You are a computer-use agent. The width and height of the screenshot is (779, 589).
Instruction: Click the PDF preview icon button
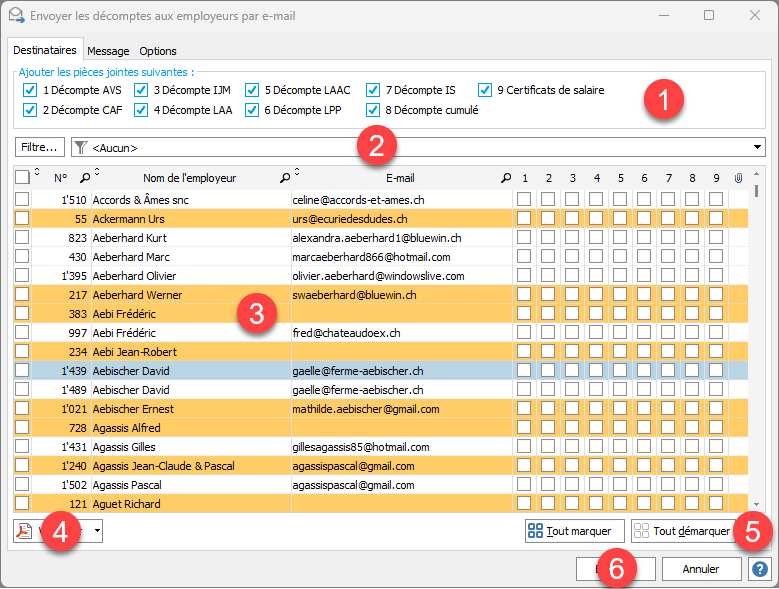25,531
